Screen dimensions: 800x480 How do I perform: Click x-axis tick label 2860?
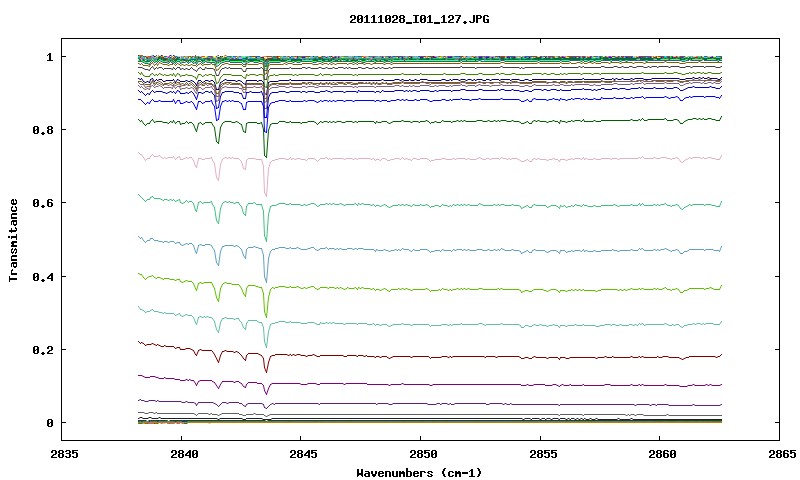click(x=662, y=454)
